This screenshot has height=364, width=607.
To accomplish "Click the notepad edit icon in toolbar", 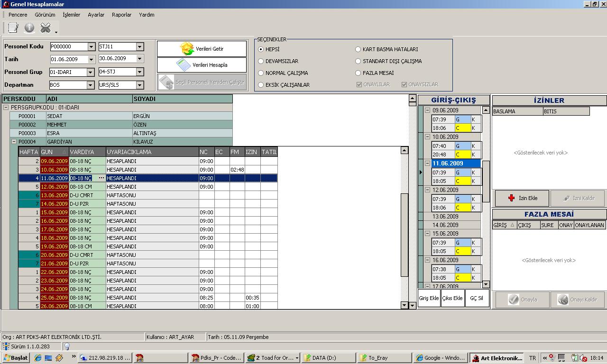I will click(x=13, y=28).
